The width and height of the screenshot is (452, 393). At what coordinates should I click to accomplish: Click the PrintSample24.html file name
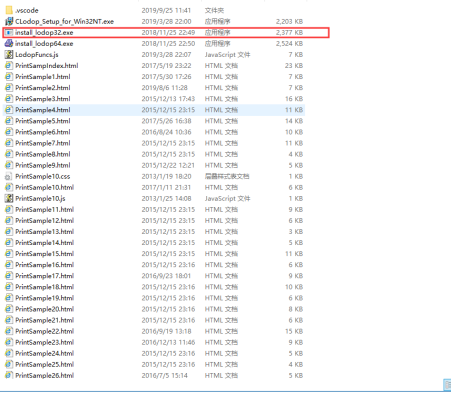click(x=45, y=353)
